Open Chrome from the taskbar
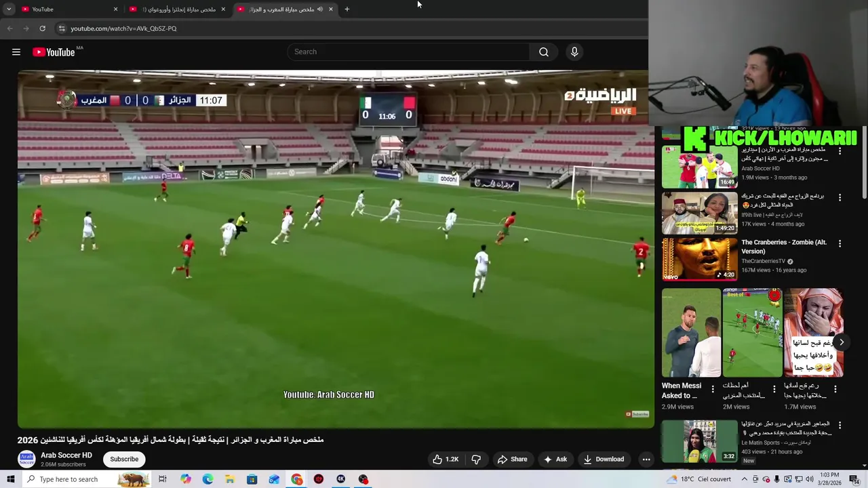Viewport: 868px width, 488px height. pos(296,479)
